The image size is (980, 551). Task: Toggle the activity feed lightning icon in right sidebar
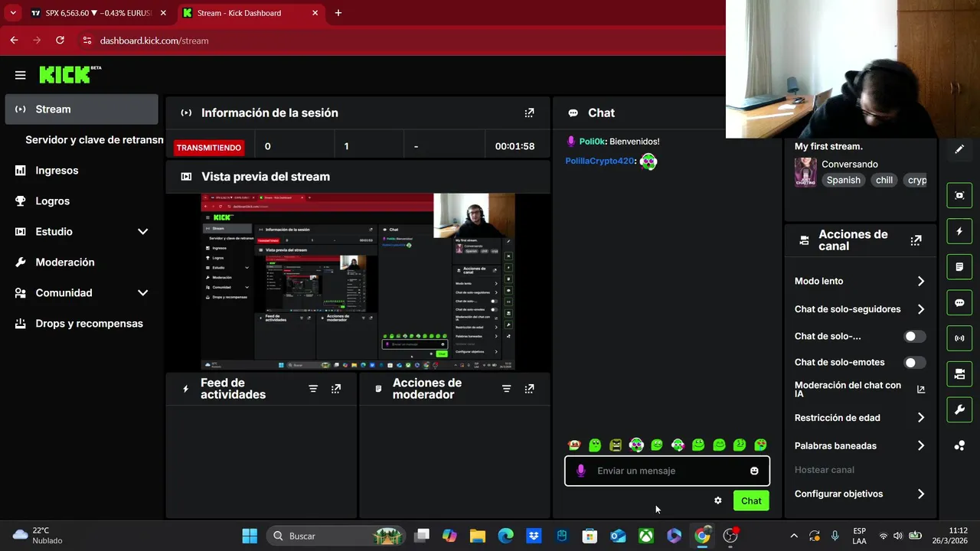pos(959,231)
